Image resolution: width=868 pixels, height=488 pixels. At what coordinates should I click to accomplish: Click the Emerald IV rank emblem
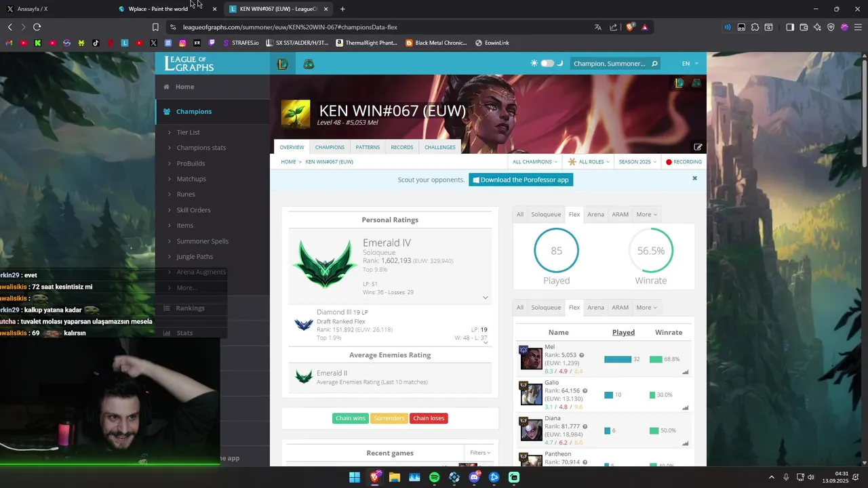pyautogui.click(x=325, y=264)
